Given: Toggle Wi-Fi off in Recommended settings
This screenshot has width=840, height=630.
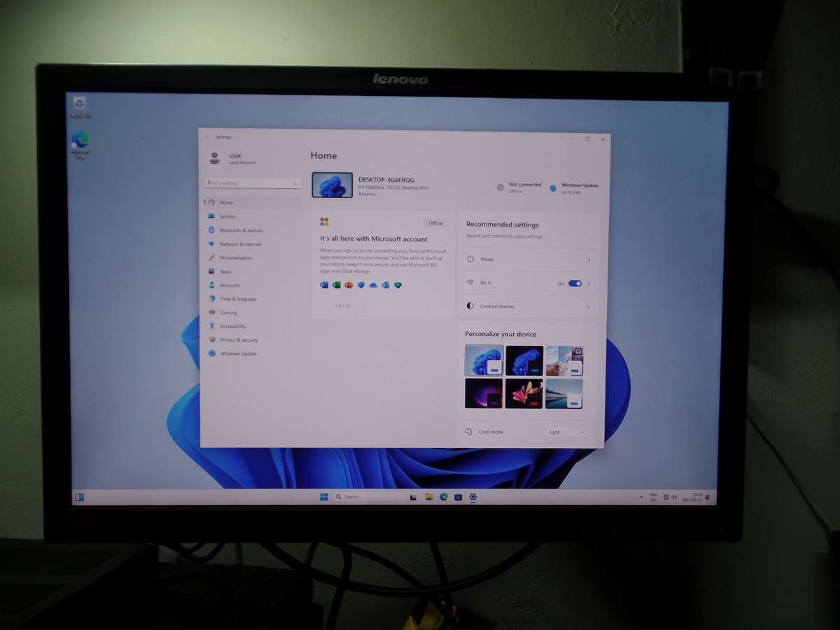Looking at the screenshot, I should [x=575, y=282].
